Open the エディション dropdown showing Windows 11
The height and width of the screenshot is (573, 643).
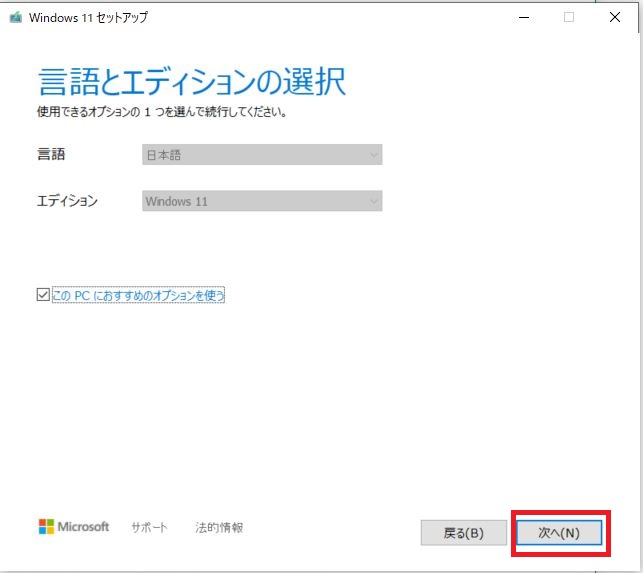260,201
